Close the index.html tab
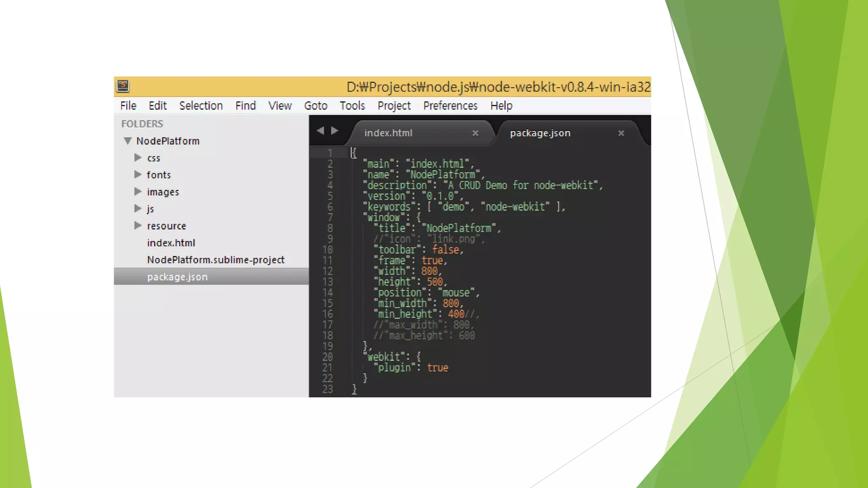868x488 pixels. [x=475, y=133]
